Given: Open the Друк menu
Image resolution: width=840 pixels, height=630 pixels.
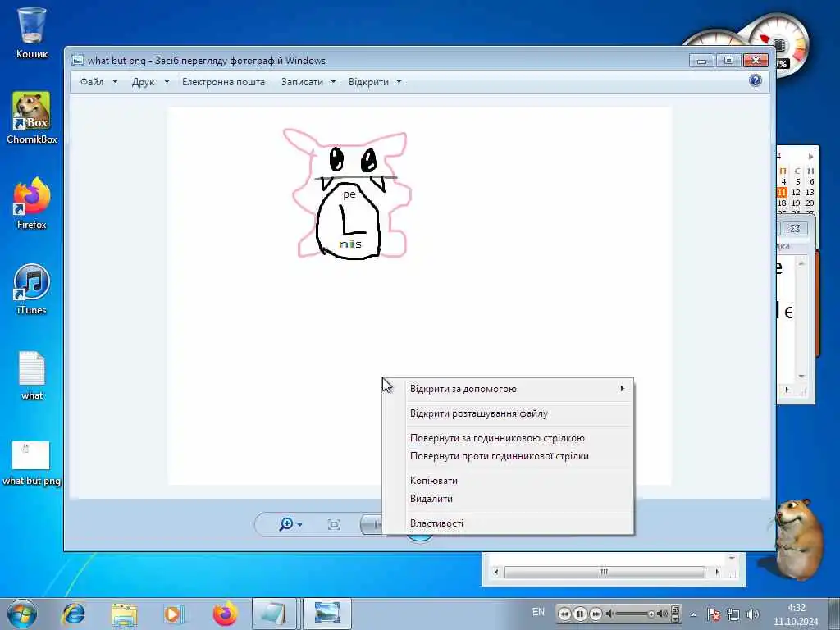Looking at the screenshot, I should click(x=151, y=82).
